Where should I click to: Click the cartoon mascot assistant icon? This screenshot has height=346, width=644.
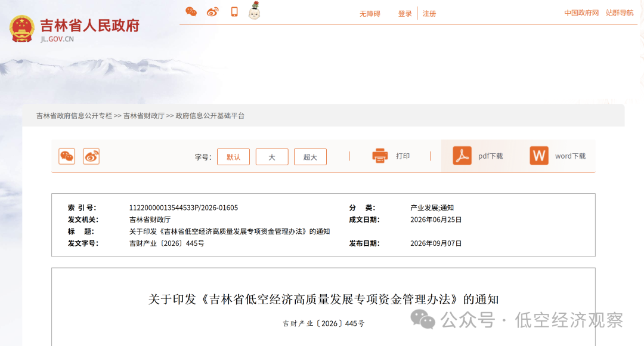tap(254, 11)
